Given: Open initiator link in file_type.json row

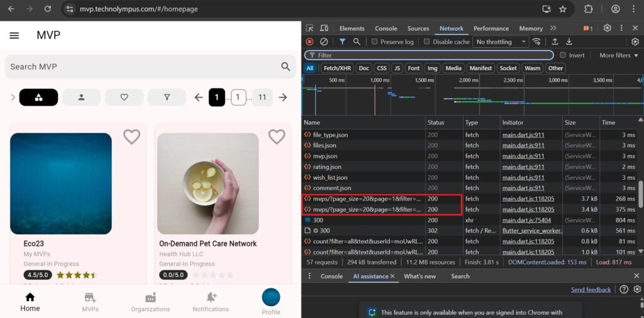Looking at the screenshot, I should pos(523,134).
